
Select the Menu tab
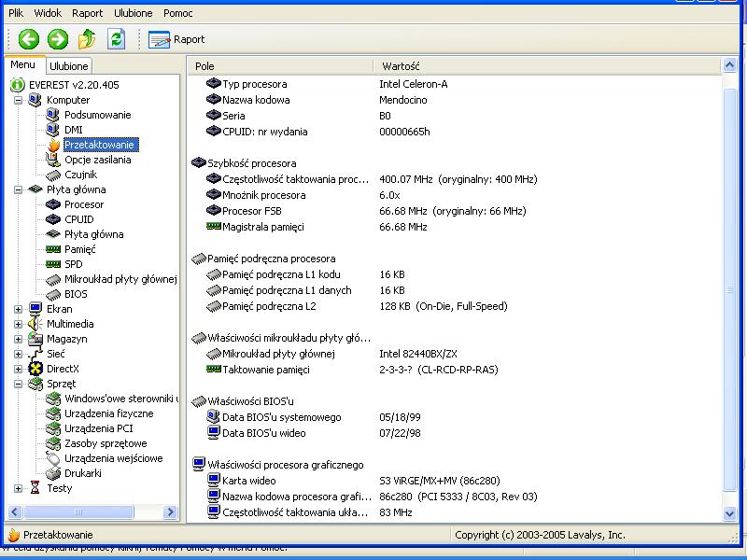[x=22, y=64]
